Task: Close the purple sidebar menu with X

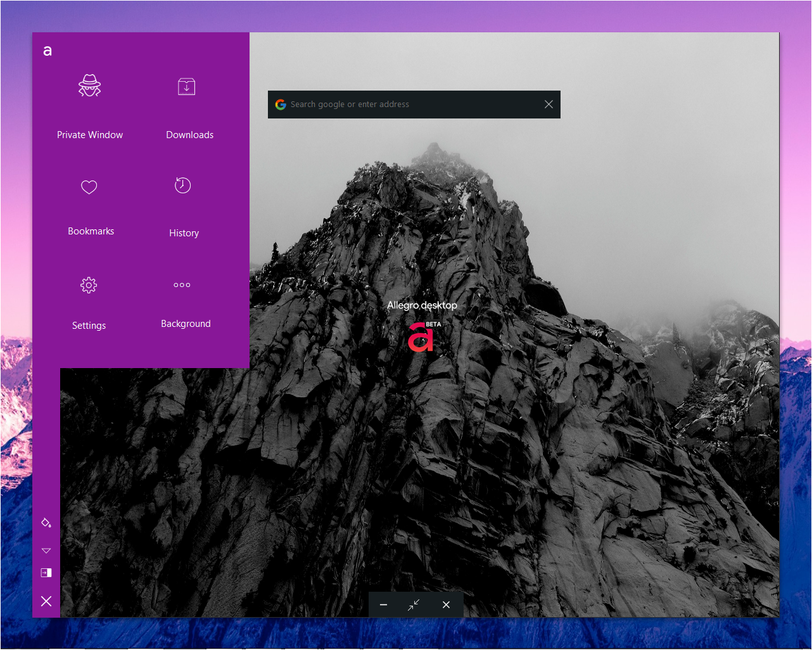Action: [x=46, y=601]
